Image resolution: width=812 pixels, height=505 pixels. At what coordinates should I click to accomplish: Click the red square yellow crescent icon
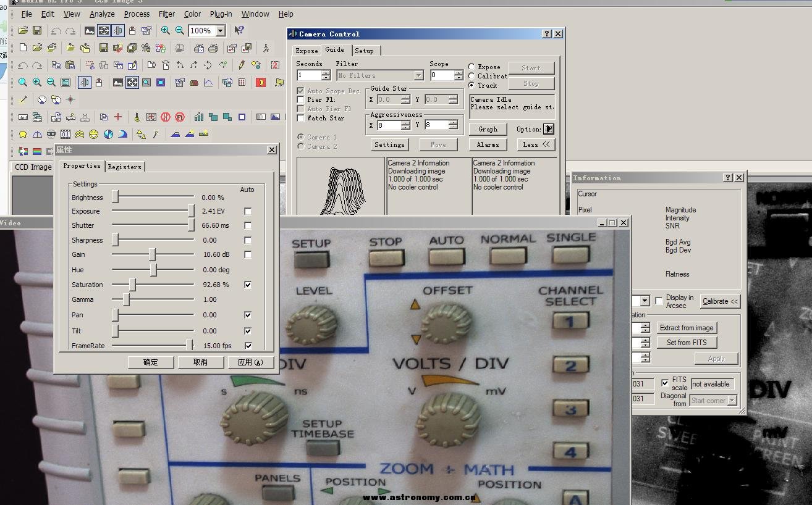261,82
